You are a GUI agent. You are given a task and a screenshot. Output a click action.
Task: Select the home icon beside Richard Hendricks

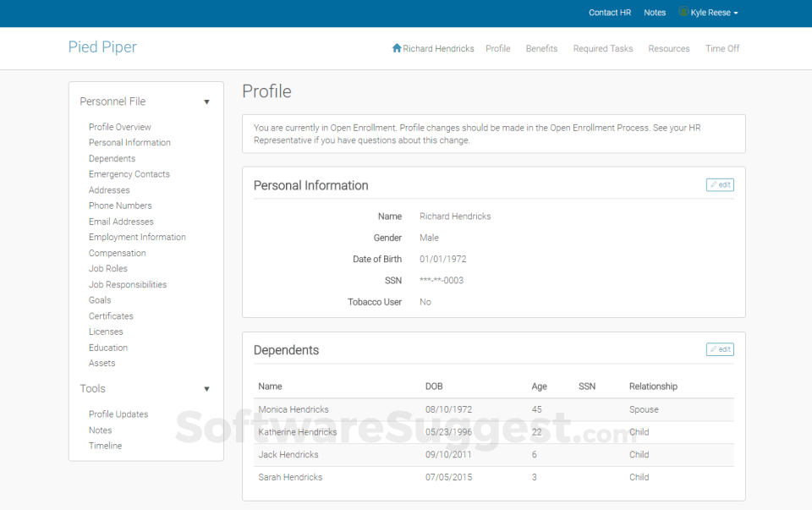point(396,48)
